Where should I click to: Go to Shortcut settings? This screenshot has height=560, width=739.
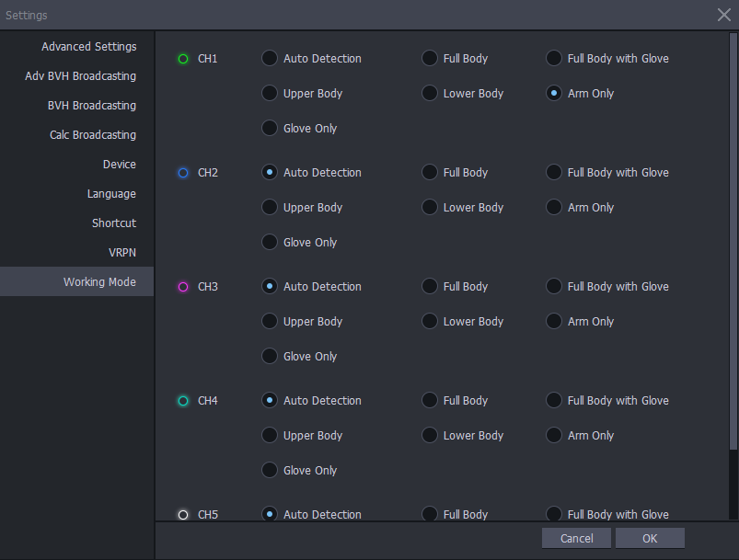(114, 223)
